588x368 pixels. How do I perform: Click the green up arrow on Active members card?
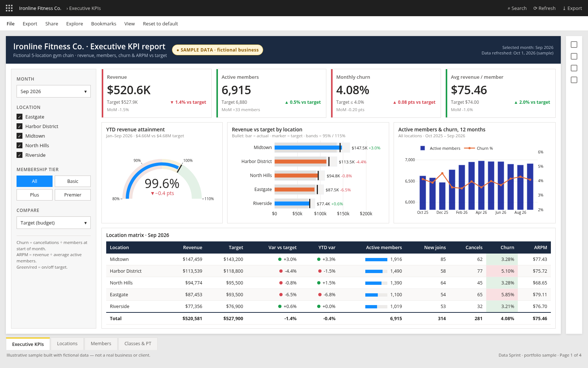[x=287, y=102]
